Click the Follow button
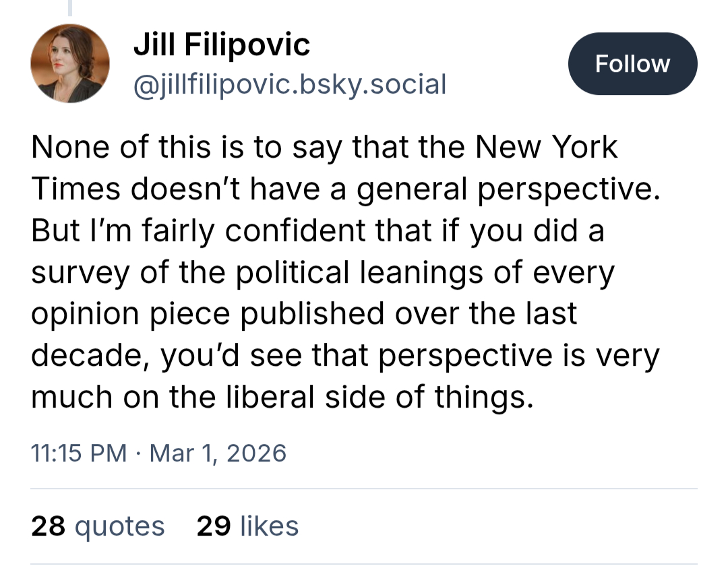Screen dimensions: 728x568 pyautogui.click(x=632, y=63)
